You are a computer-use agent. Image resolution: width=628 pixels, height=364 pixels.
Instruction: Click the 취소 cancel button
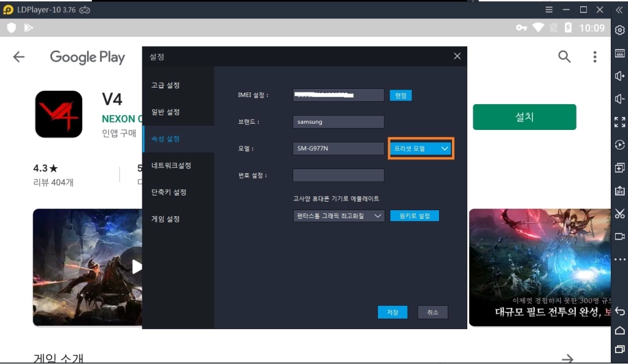tap(432, 313)
